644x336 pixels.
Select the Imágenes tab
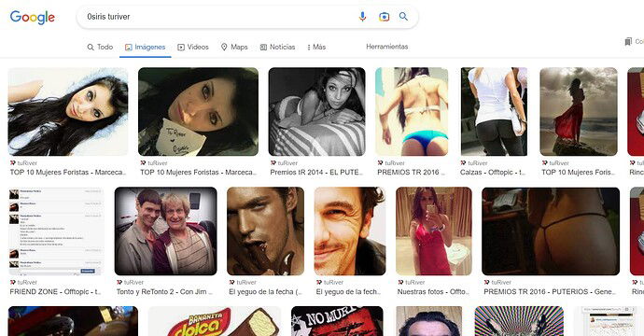[x=145, y=48]
